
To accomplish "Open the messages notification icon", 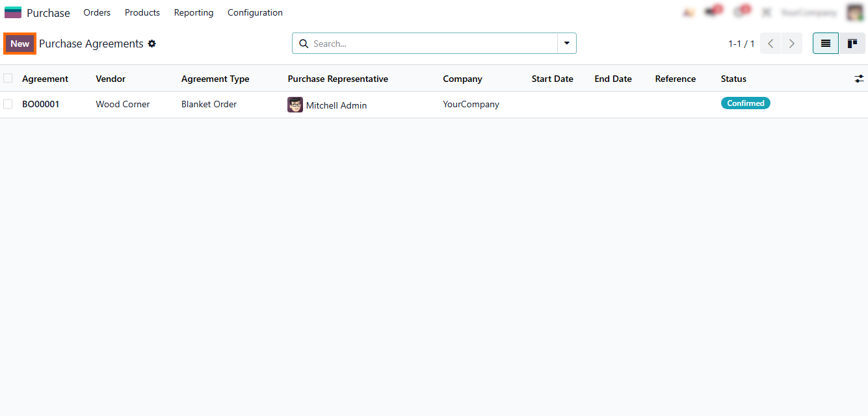I will 711,12.
